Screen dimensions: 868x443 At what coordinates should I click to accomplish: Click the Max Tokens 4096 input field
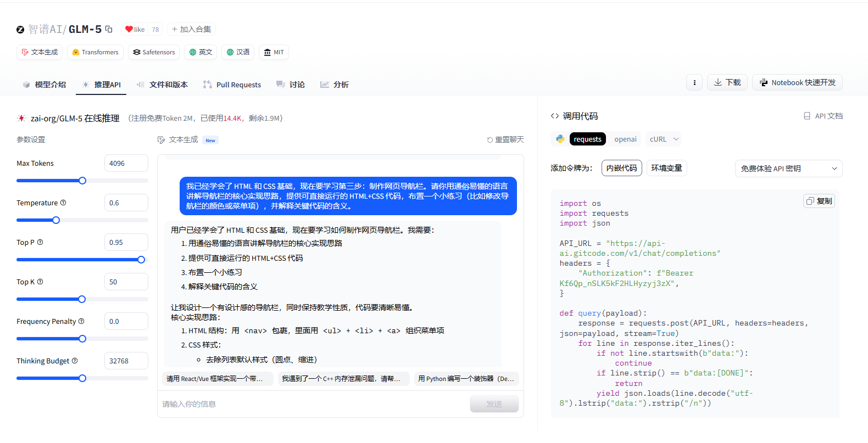click(126, 163)
